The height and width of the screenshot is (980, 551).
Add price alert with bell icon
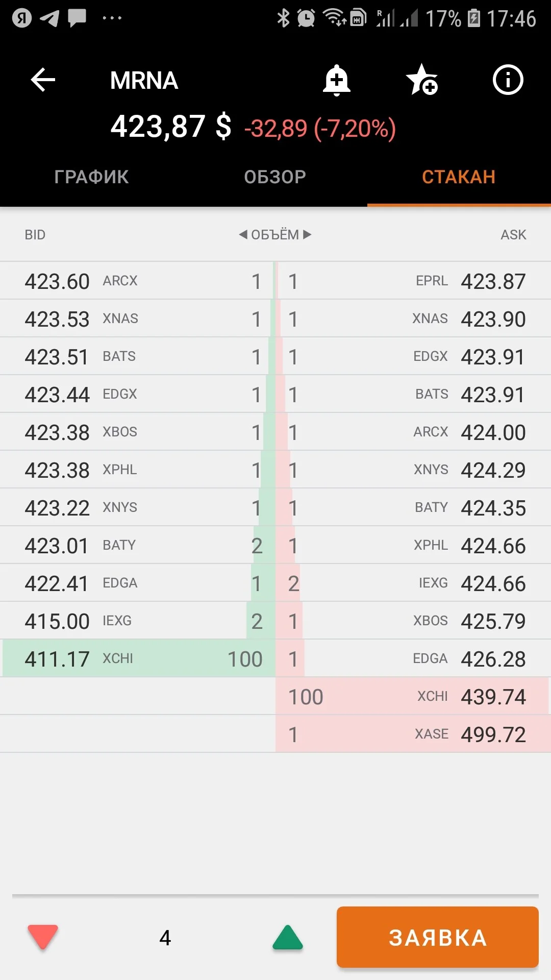point(337,80)
